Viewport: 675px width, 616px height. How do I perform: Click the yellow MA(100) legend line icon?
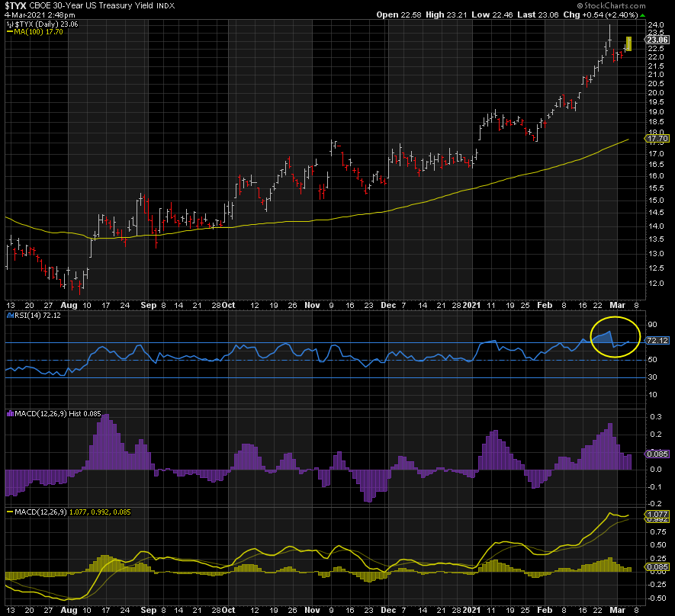(x=10, y=32)
